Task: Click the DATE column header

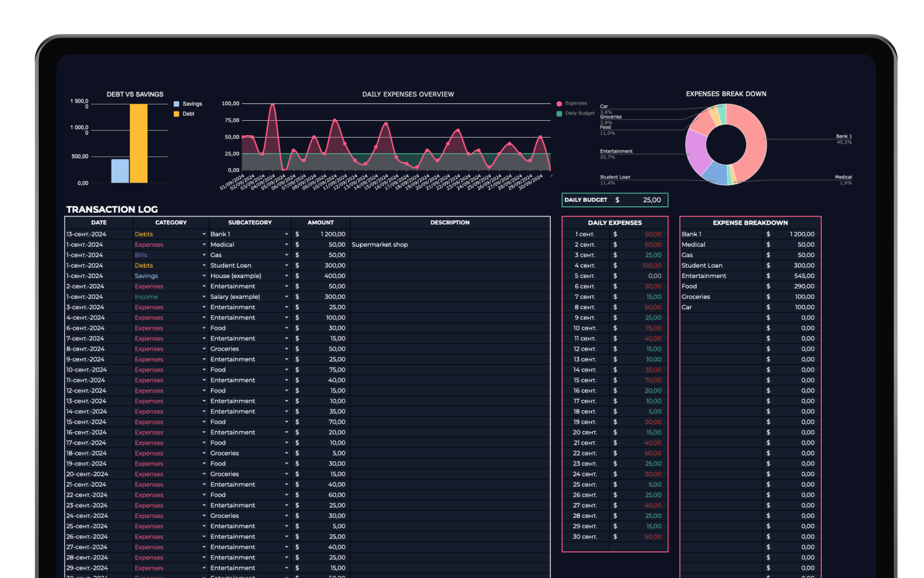Action: click(x=99, y=223)
